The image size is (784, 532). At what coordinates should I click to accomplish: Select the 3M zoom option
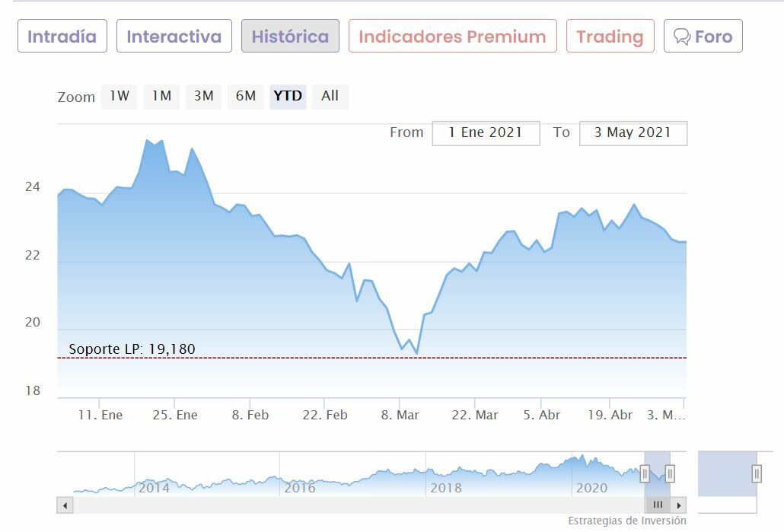(x=203, y=96)
